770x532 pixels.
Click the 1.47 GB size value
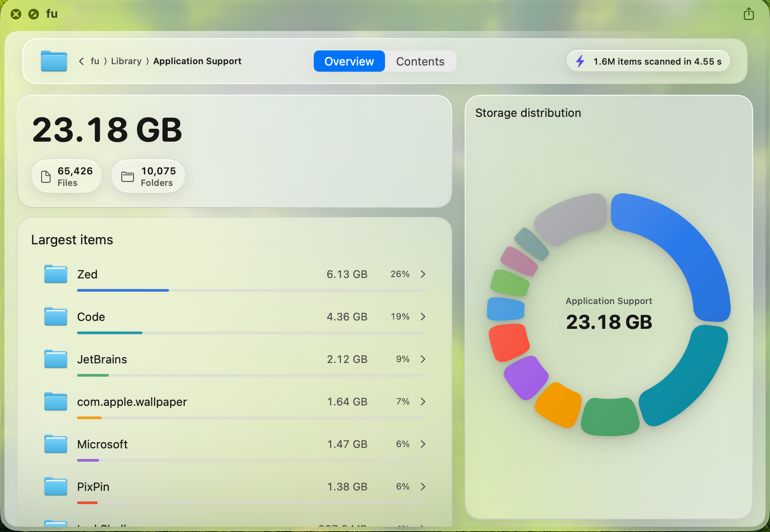pyautogui.click(x=347, y=444)
